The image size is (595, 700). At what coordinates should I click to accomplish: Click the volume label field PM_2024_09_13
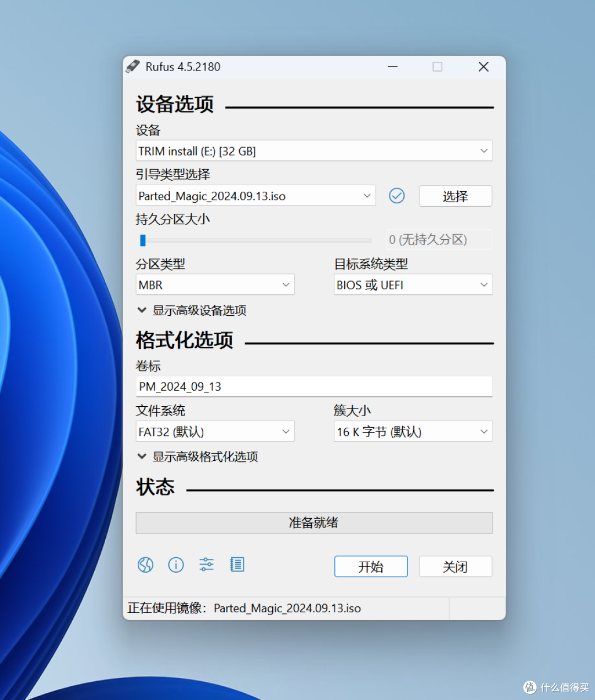pos(314,386)
